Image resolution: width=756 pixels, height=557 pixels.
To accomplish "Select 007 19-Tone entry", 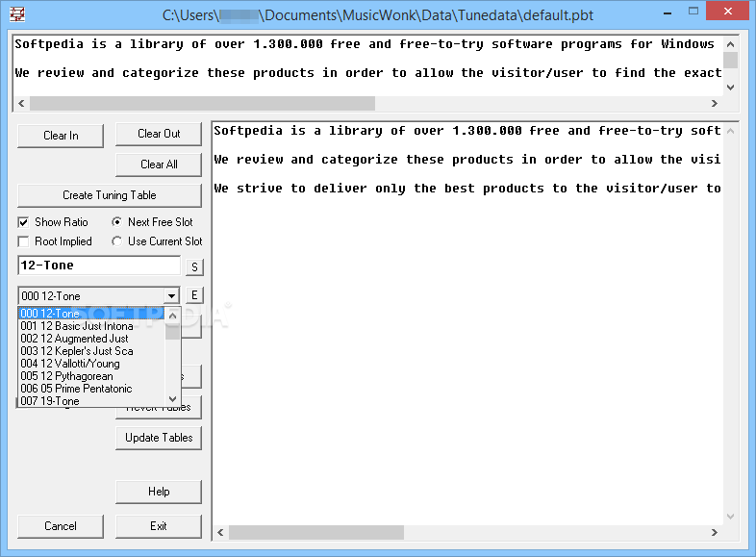I will (x=91, y=401).
